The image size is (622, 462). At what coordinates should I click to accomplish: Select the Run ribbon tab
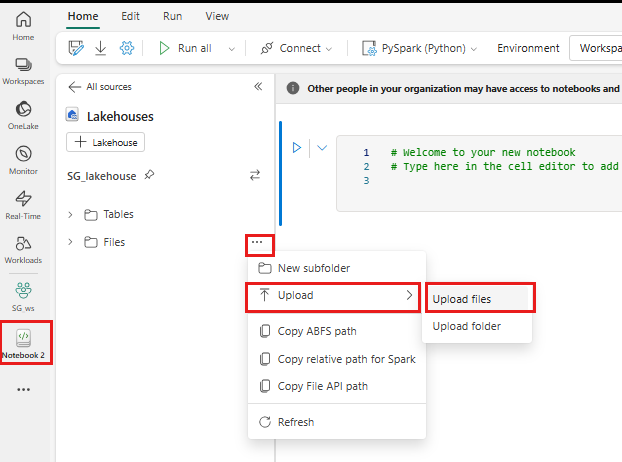click(x=173, y=16)
